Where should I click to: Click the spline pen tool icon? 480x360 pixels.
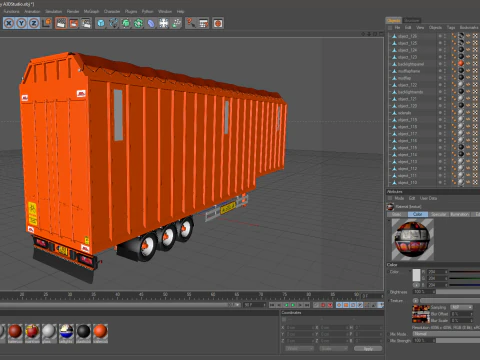(x=113, y=23)
